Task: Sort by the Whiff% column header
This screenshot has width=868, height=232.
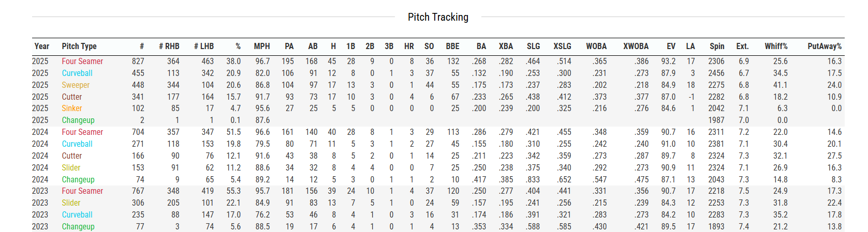Action: [776, 47]
